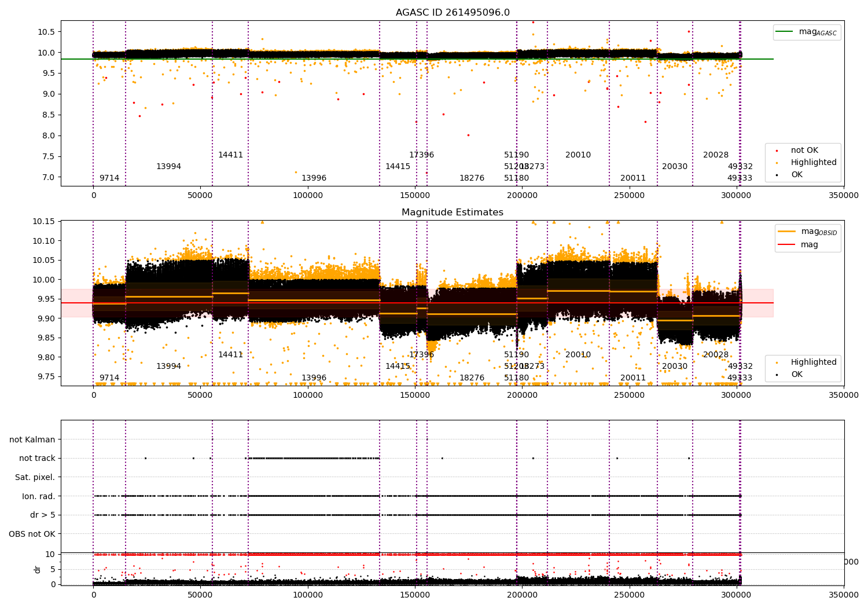Screen dimensions: 868x608
Task: Click obsid label 20028 in top plot
Action: point(716,155)
